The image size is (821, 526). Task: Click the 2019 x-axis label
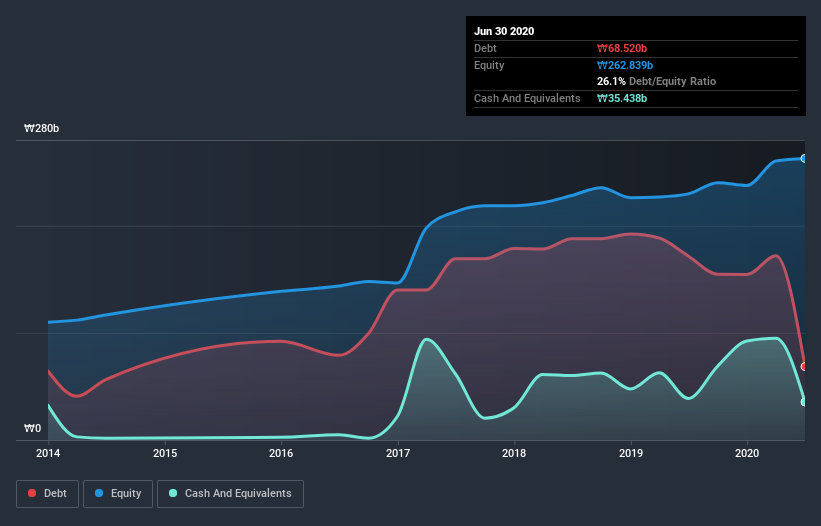click(631, 453)
